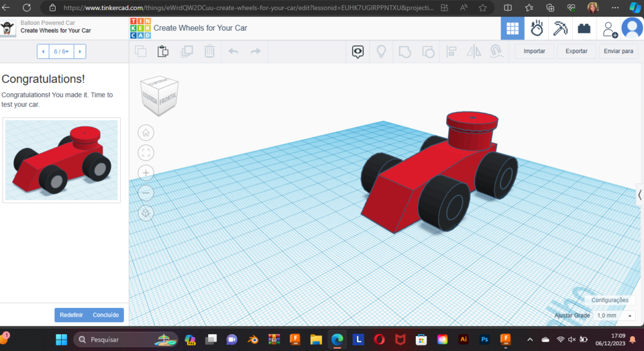The height and width of the screenshot is (351, 644).
Task: Add page to browser favorites star
Action: click(x=482, y=8)
